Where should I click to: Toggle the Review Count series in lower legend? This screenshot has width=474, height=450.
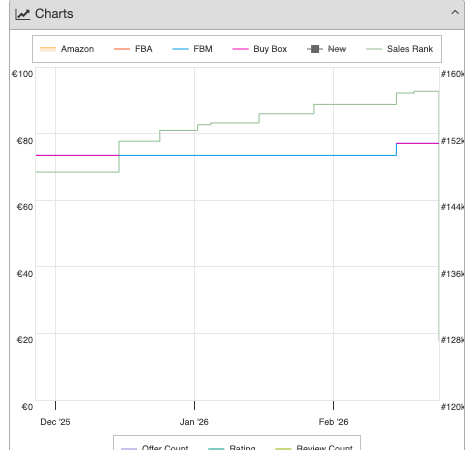314,447
